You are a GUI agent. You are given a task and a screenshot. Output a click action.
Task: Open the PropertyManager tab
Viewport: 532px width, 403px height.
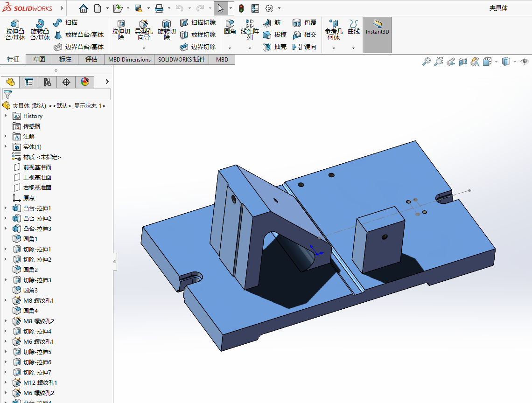click(29, 82)
